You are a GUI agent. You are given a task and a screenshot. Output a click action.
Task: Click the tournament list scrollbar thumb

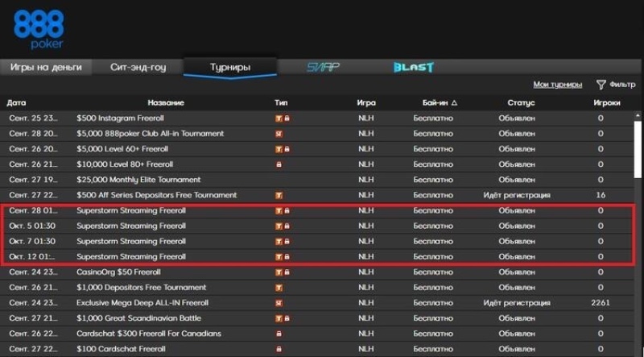pyautogui.click(x=638, y=149)
